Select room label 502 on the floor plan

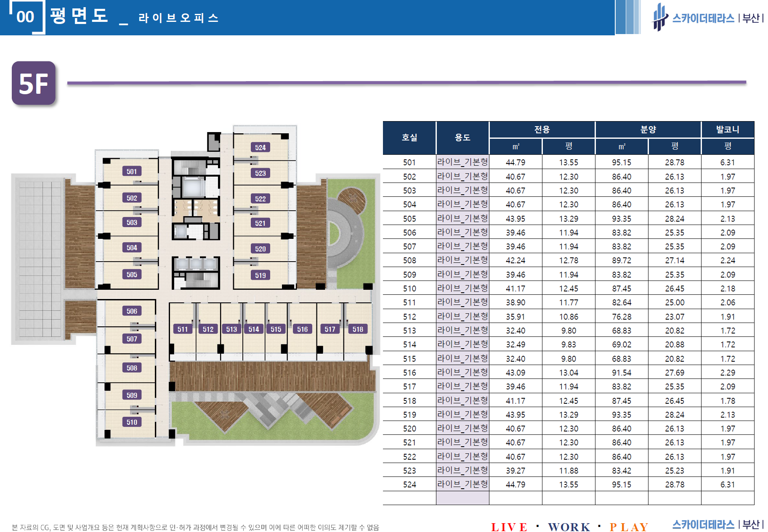click(x=132, y=198)
